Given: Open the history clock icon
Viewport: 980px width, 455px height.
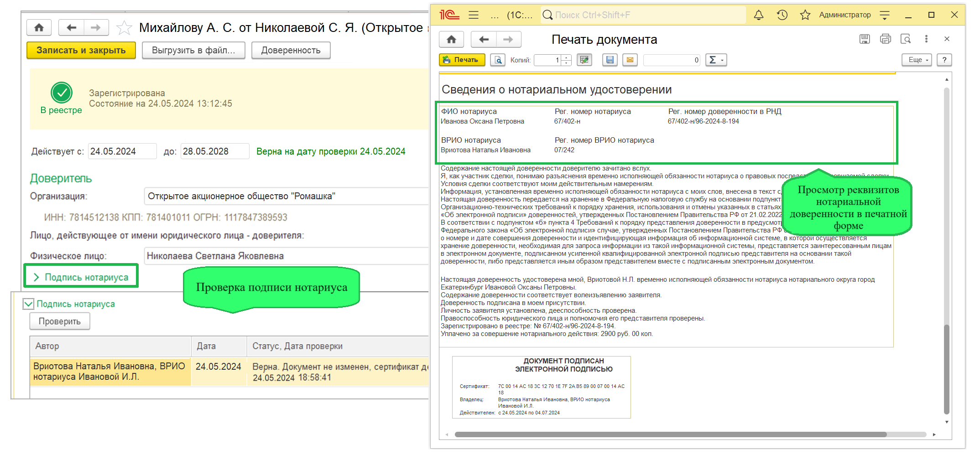Looking at the screenshot, I should tap(782, 15).
